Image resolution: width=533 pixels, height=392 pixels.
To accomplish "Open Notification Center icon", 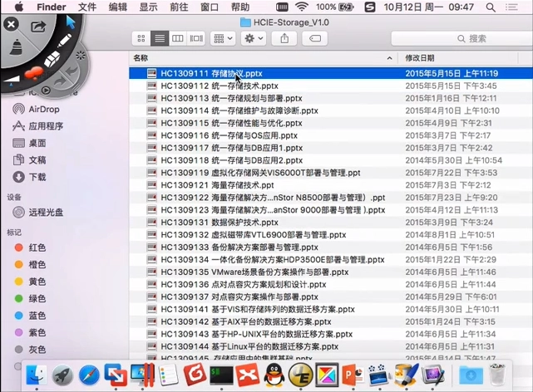I will pyautogui.click(x=511, y=7).
